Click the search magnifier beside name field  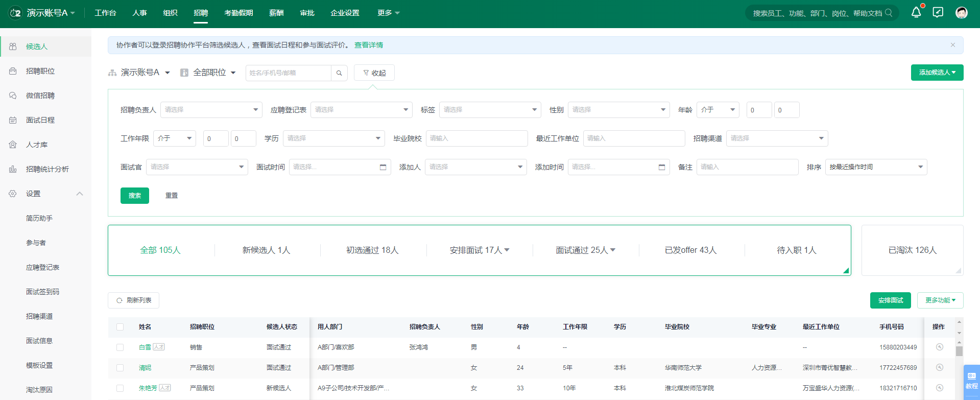[339, 73]
